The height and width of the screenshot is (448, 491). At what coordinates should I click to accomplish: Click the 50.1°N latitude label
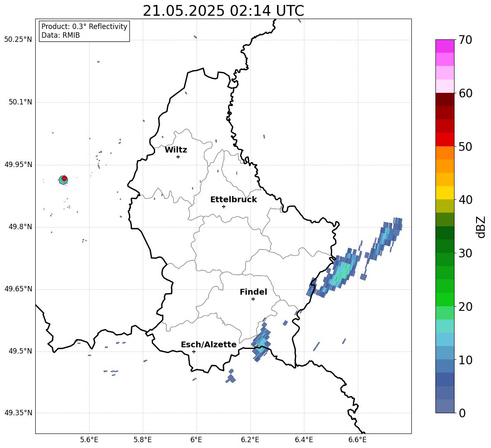[x=20, y=102]
